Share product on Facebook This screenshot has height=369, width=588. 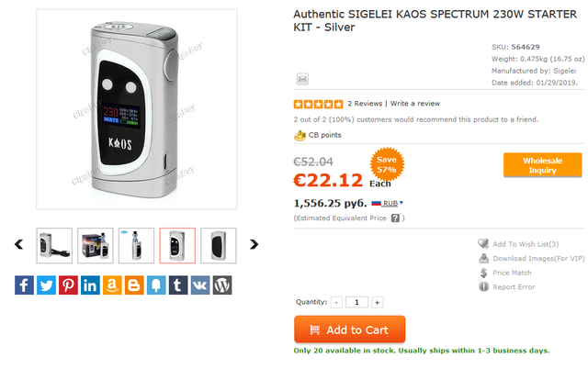[x=25, y=285]
